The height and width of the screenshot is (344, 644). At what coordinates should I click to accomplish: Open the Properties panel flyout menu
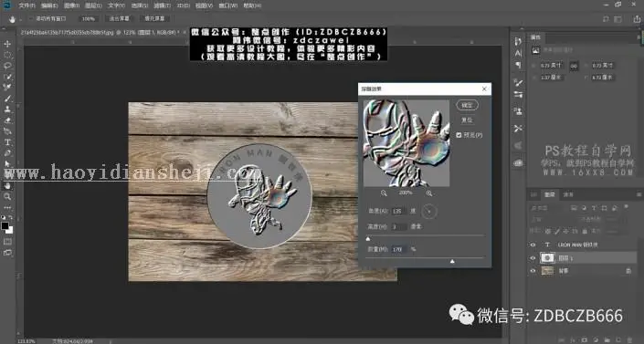[x=639, y=37]
